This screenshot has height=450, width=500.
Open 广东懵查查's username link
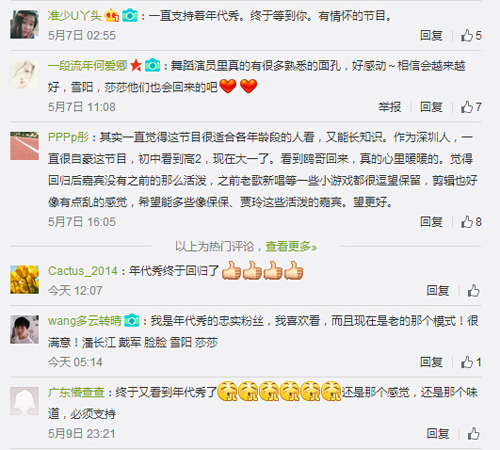[x=76, y=392]
